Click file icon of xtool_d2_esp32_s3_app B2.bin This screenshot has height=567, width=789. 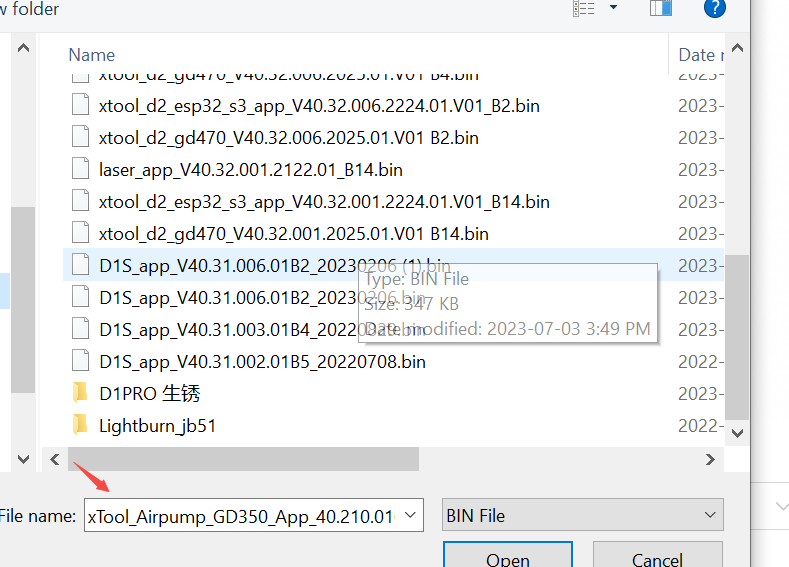(81, 105)
